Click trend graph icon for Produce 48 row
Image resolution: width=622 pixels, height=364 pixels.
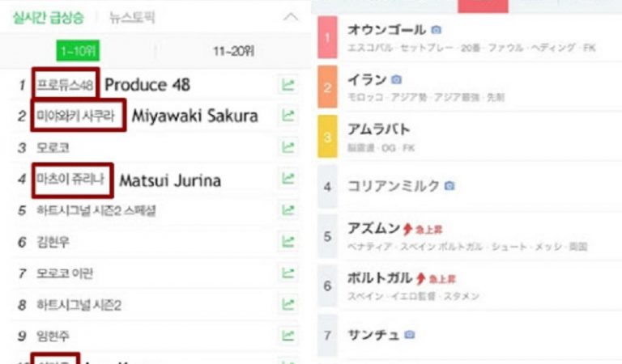tap(288, 85)
